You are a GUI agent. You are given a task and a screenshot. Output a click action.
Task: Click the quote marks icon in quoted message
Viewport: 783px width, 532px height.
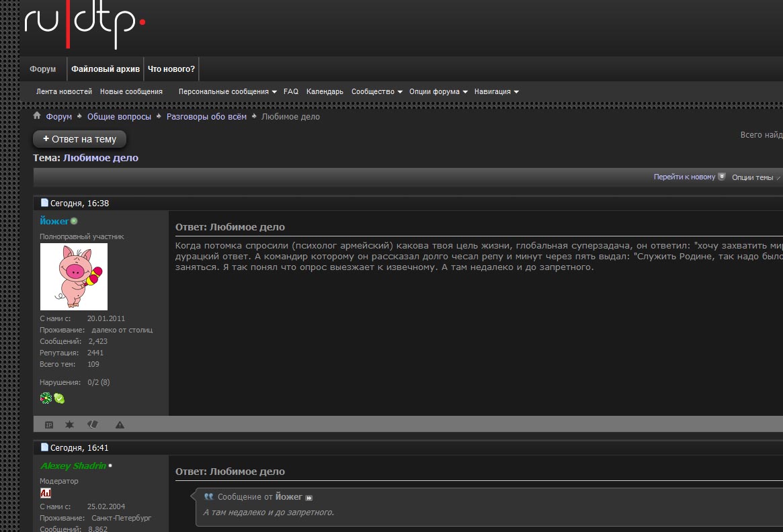tap(209, 496)
